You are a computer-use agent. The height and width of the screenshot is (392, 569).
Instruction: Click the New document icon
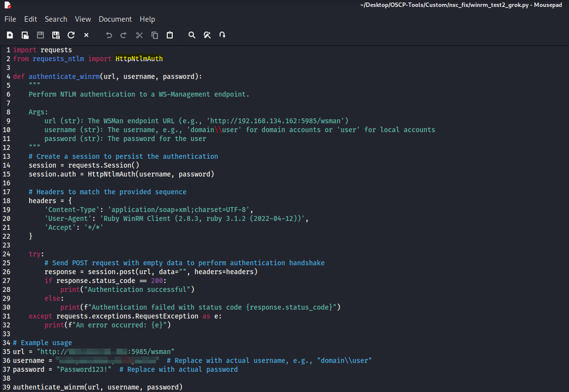point(10,35)
